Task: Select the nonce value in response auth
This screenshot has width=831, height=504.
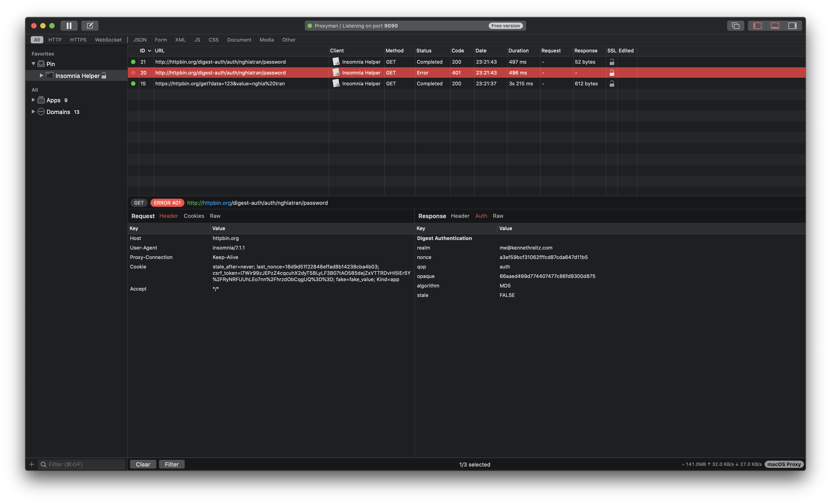Action: click(x=544, y=257)
